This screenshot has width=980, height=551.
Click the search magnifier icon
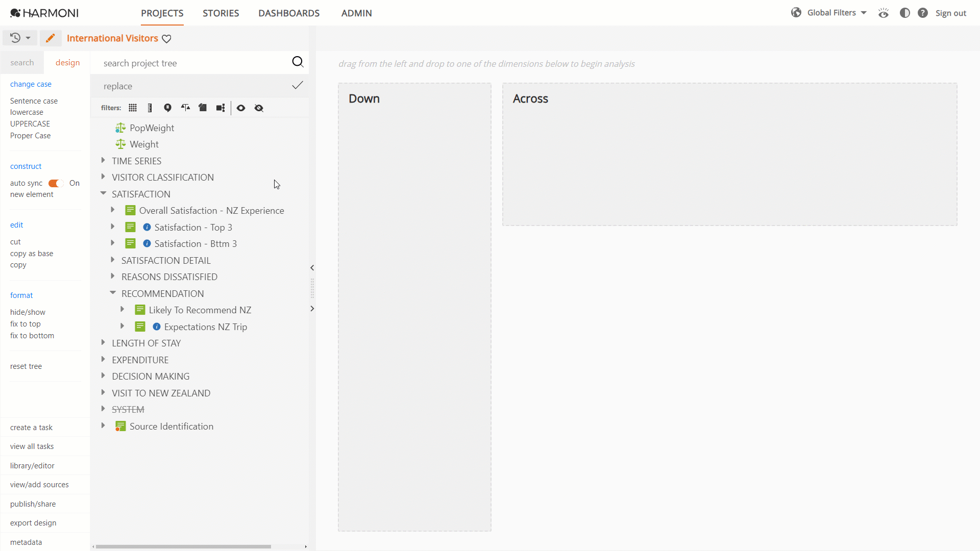[298, 62]
